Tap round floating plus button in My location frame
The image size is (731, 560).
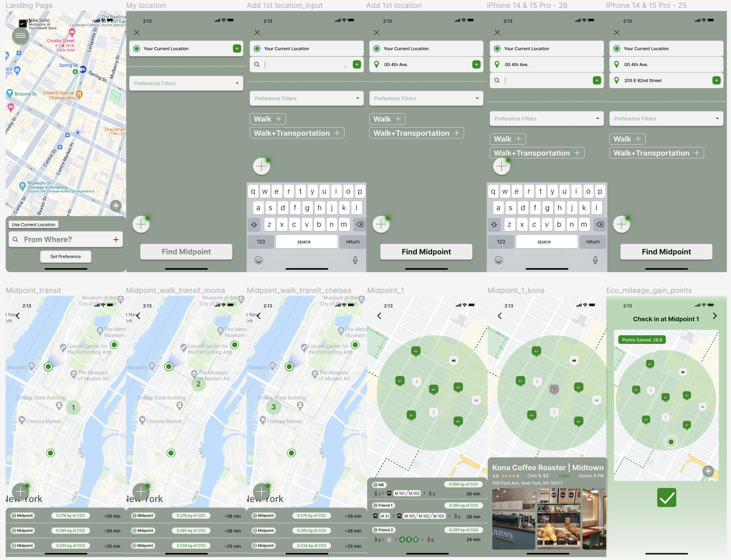click(x=141, y=224)
